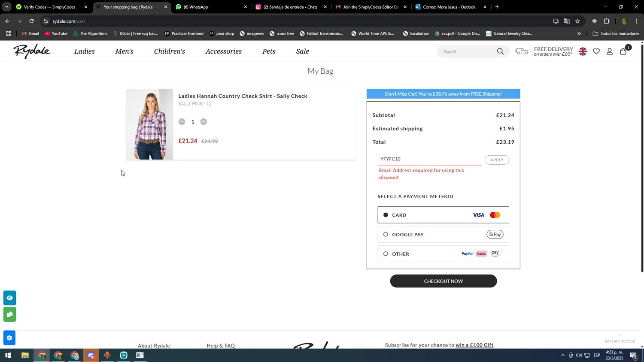Reload the page in browser
This screenshot has width=644, height=362.
tap(31, 21)
